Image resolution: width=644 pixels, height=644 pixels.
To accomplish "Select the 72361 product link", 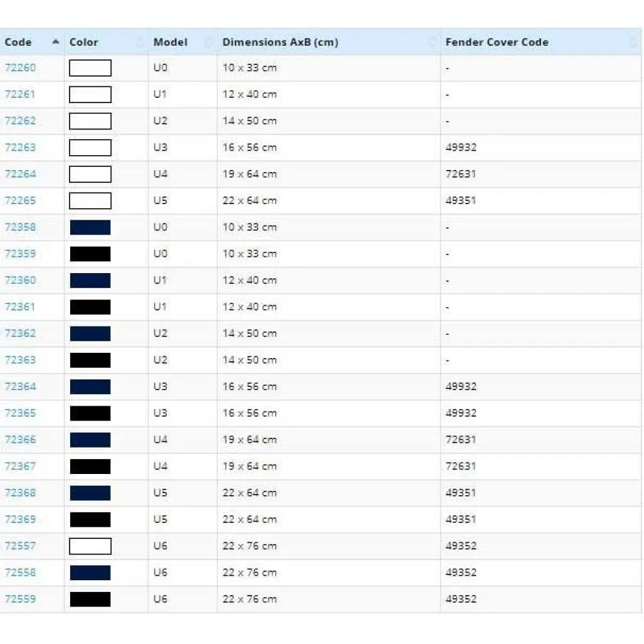I will [20, 307].
